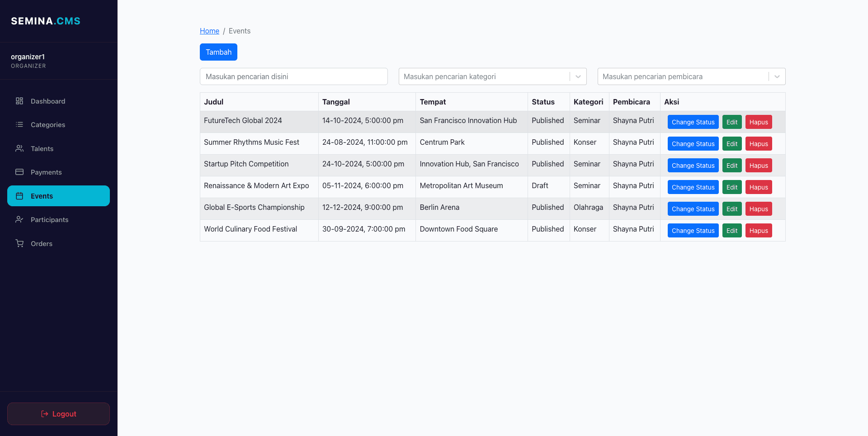868x436 pixels.
Task: Open the Talents page
Action: 58,148
